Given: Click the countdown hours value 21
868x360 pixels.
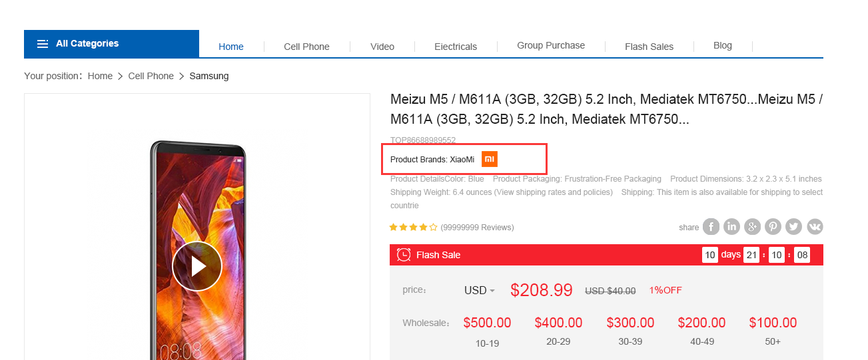Looking at the screenshot, I should pos(751,255).
